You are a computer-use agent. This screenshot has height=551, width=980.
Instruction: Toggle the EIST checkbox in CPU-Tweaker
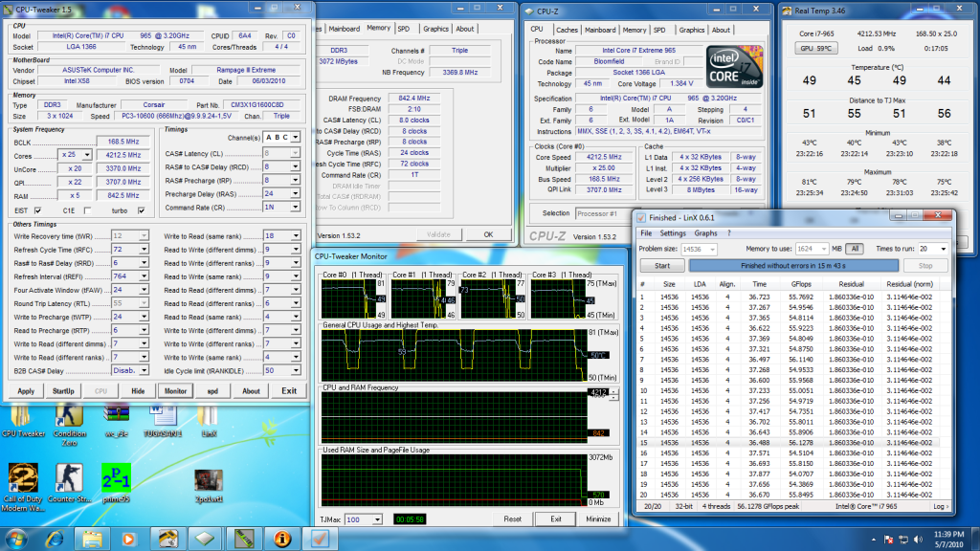38,210
